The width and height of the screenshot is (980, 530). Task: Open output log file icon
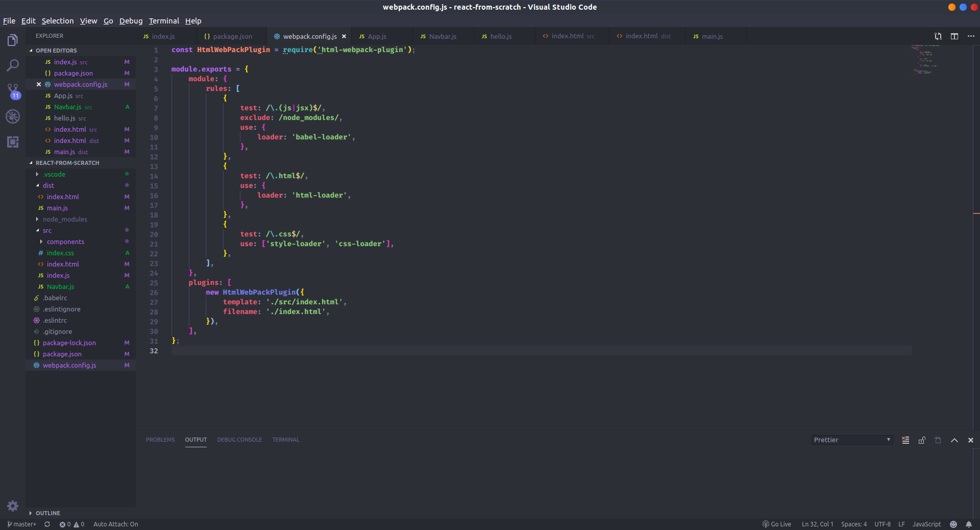click(x=938, y=440)
